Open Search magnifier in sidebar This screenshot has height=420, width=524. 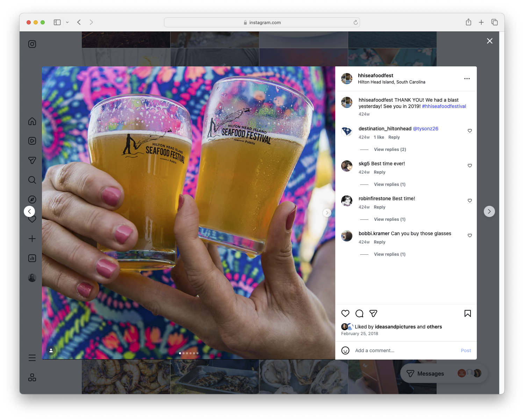(x=32, y=180)
